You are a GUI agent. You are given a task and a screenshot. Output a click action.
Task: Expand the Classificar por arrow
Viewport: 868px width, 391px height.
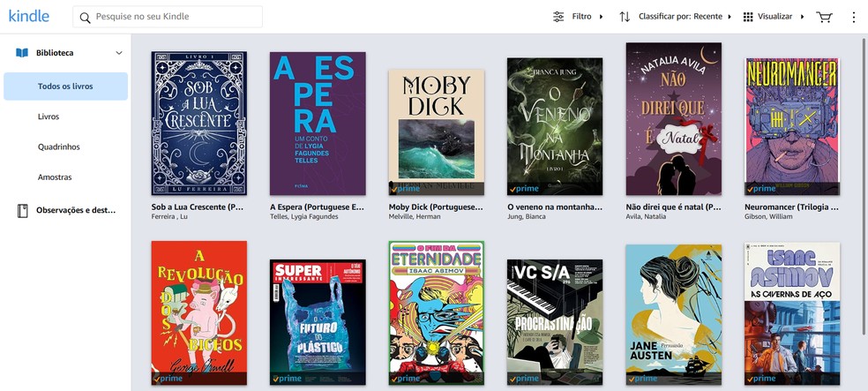[730, 17]
